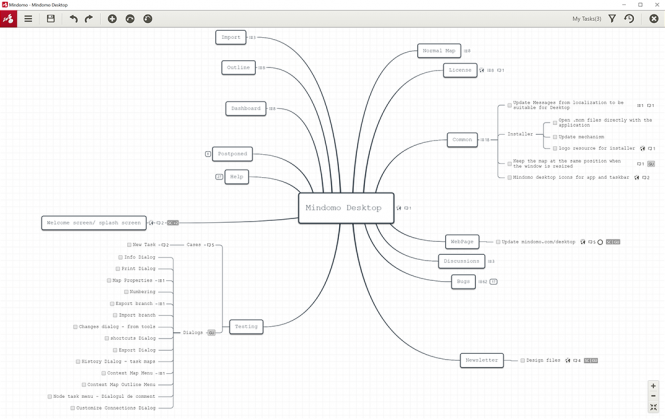Select the Mindomo Desktop central topic
Screen dimensions: 665x419
point(346,208)
